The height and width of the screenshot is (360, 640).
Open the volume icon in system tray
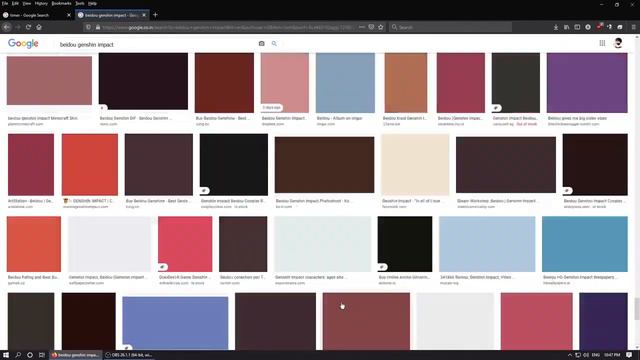[x=586, y=355]
